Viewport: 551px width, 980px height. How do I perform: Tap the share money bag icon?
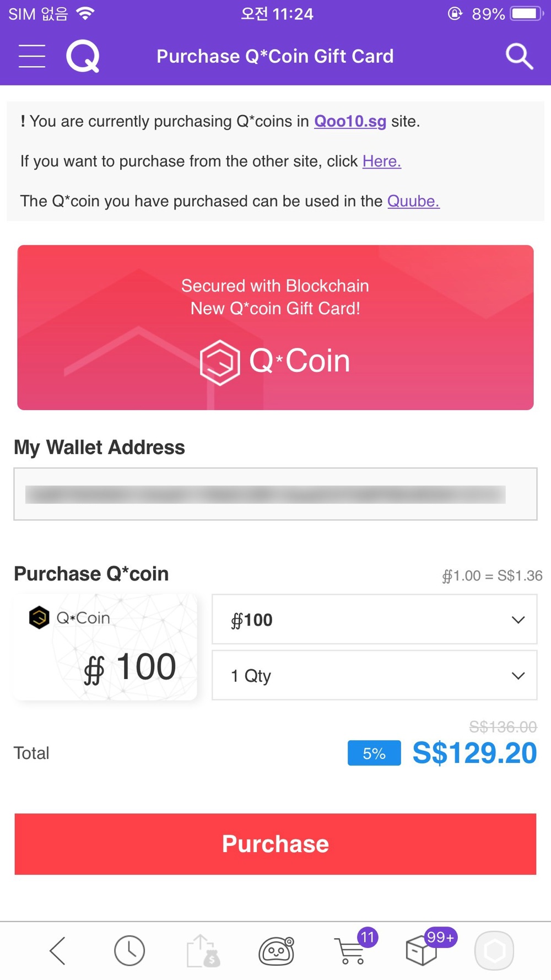(x=203, y=951)
